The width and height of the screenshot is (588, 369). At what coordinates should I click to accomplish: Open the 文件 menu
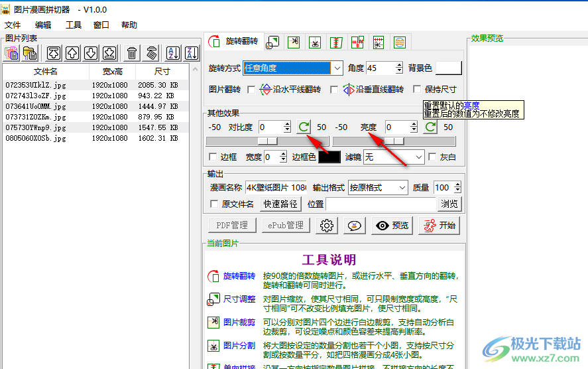13,25
